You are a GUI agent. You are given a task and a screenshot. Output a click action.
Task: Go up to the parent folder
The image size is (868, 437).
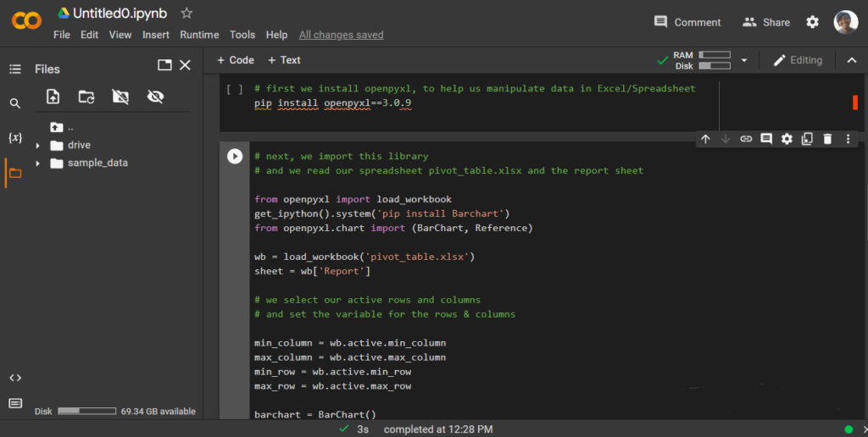coord(57,127)
